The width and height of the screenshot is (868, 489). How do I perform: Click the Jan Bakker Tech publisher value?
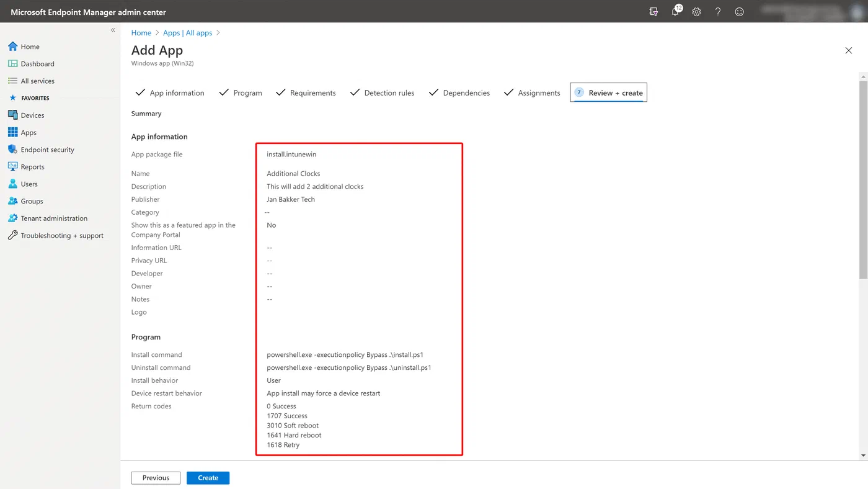pos(291,199)
